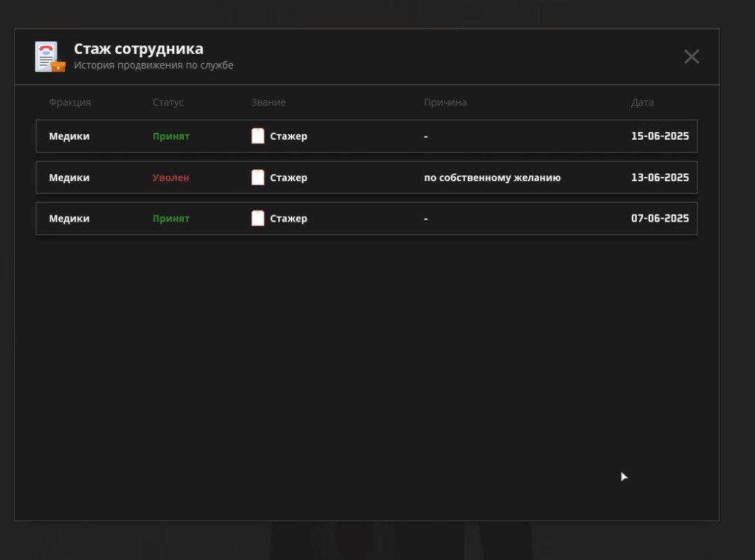Click Принят status in the 07-06-2025 row
The width and height of the screenshot is (755, 560).
pos(171,218)
